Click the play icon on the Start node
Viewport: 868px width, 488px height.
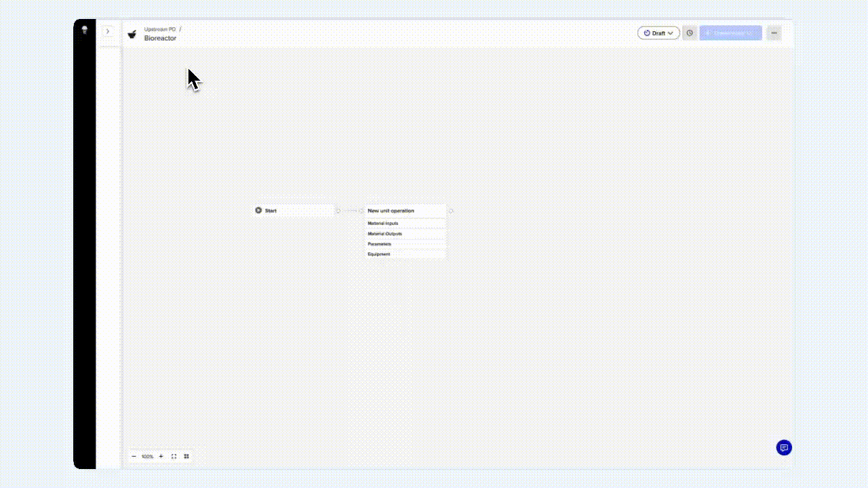coord(258,211)
